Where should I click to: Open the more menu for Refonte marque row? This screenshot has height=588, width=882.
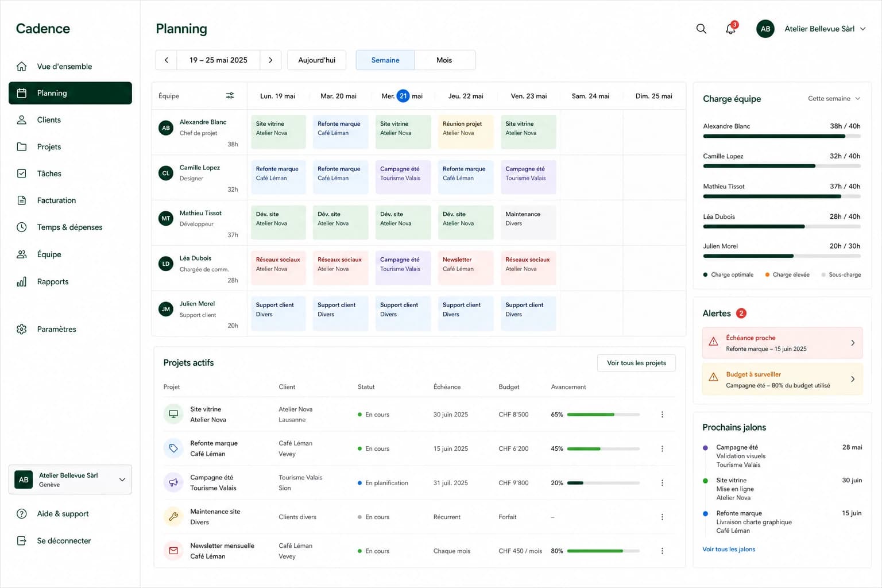[x=662, y=448]
